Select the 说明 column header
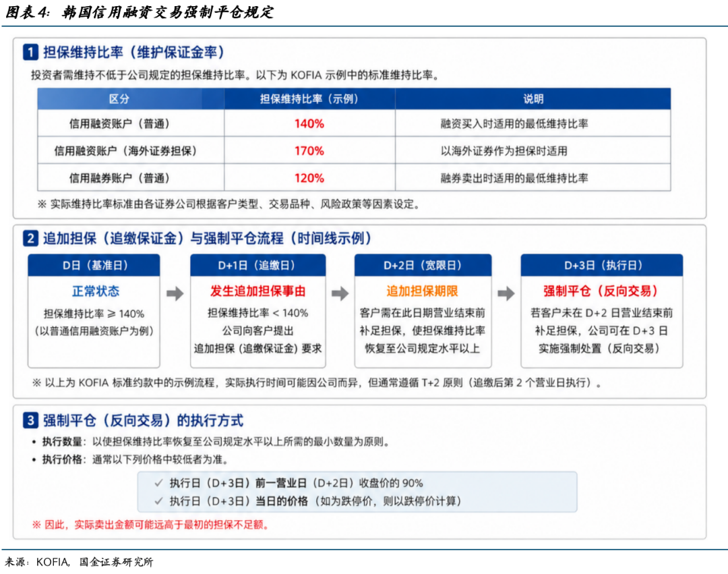This screenshot has height=574, width=728. [x=533, y=99]
